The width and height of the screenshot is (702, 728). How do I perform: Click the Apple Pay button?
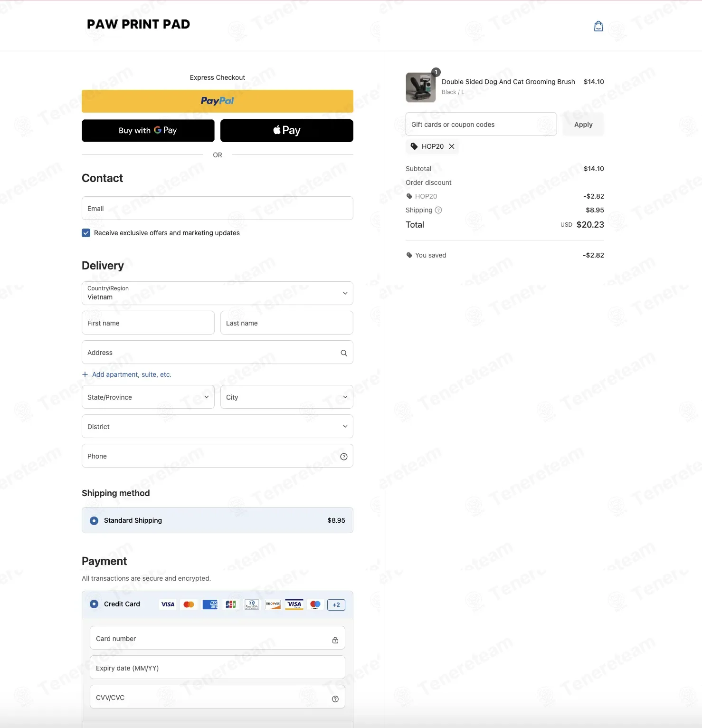coord(287,131)
